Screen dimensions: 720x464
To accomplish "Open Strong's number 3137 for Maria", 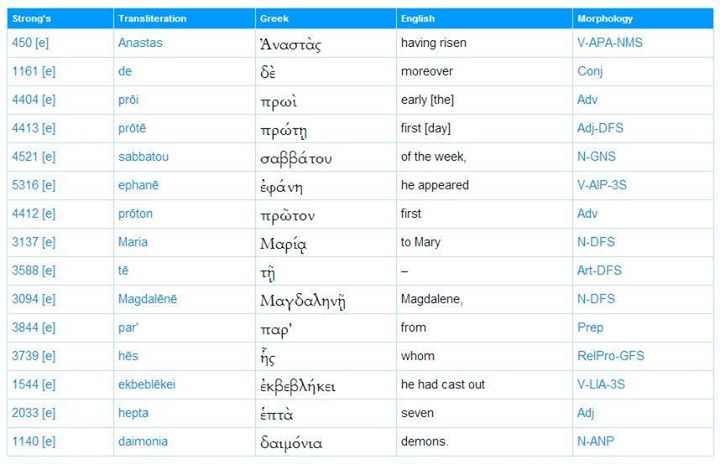I will click(24, 242).
